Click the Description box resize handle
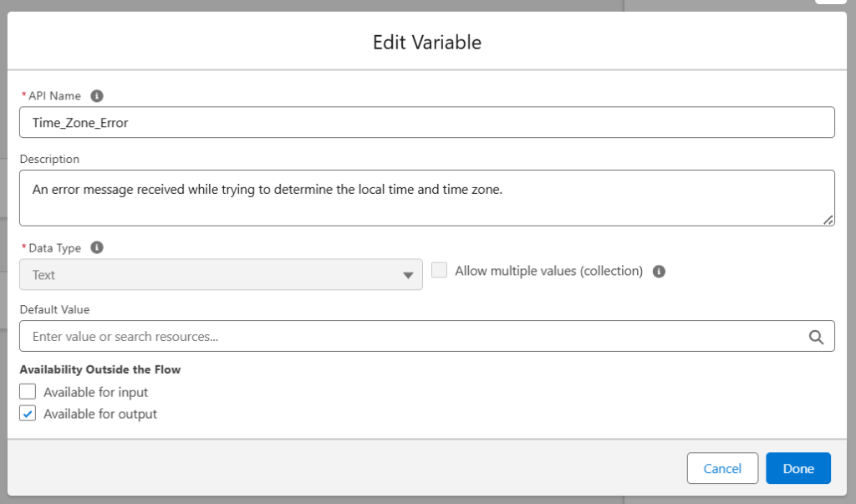 click(828, 220)
